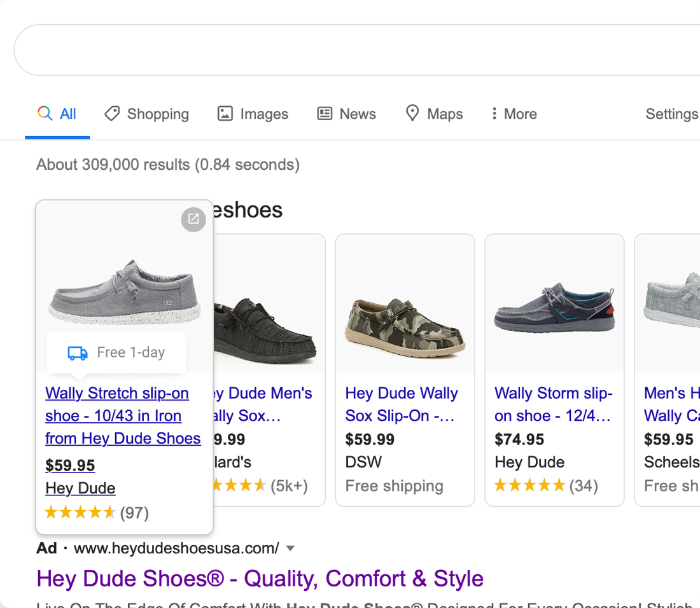Switch to the Shopping tab
Screen dimensions: 700x608
[x=146, y=114]
